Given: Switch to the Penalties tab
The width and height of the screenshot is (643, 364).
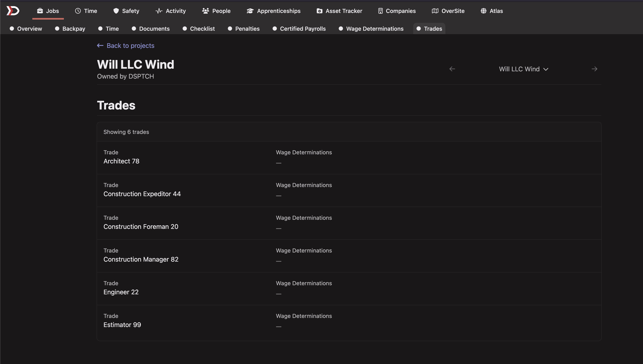Looking at the screenshot, I should (x=243, y=28).
